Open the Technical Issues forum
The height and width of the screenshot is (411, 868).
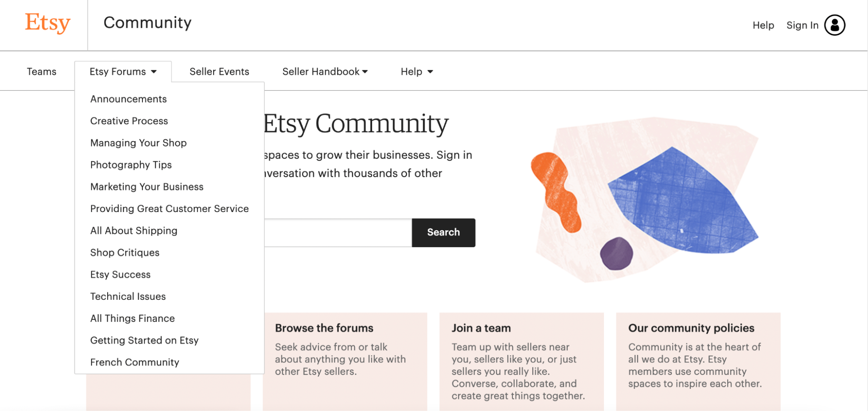(127, 296)
